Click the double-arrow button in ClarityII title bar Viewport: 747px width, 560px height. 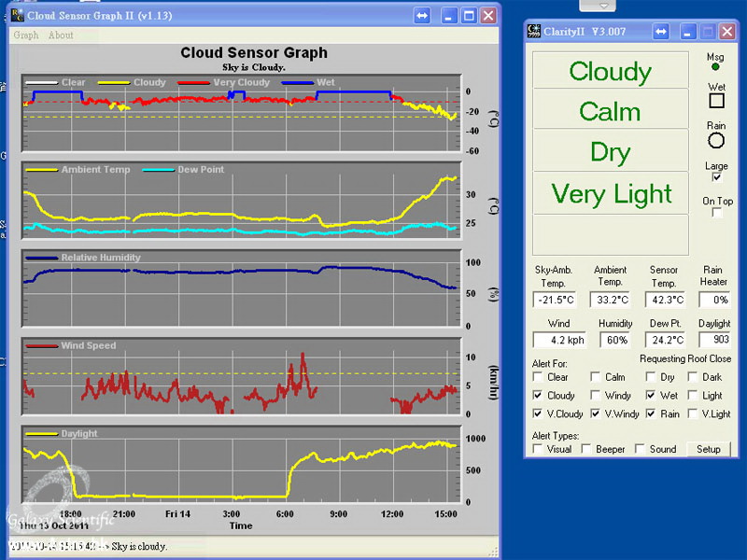click(x=661, y=32)
